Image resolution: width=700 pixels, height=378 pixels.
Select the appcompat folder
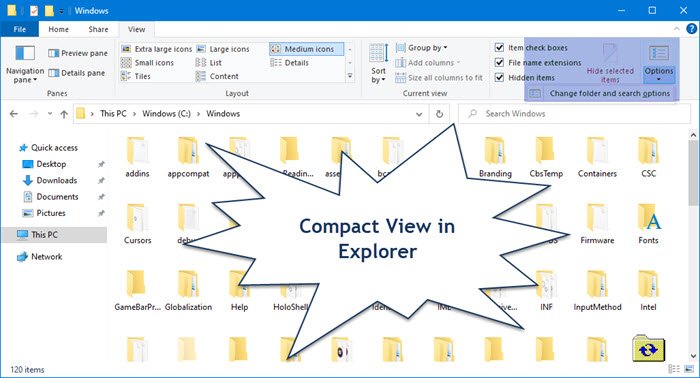click(x=188, y=157)
